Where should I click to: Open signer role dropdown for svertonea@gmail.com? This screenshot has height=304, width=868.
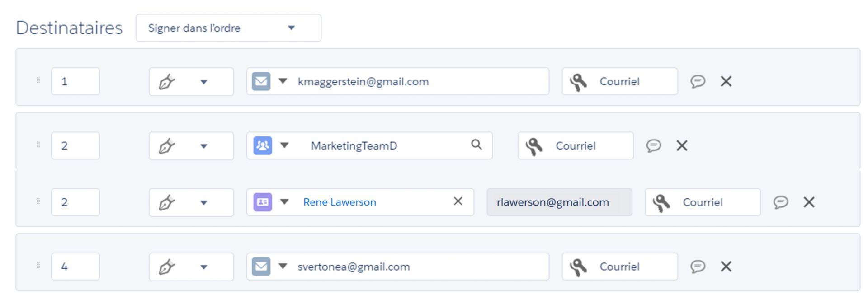(191, 267)
